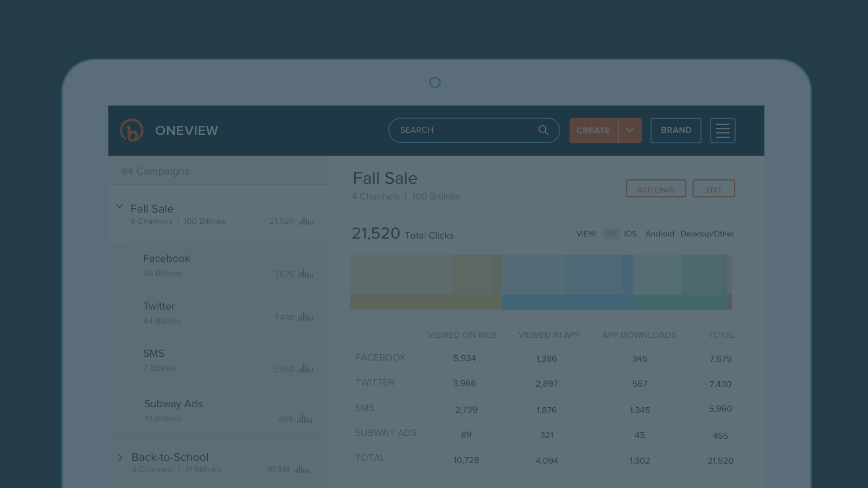Click the TOTAL column header
The image size is (868, 488).
click(722, 335)
